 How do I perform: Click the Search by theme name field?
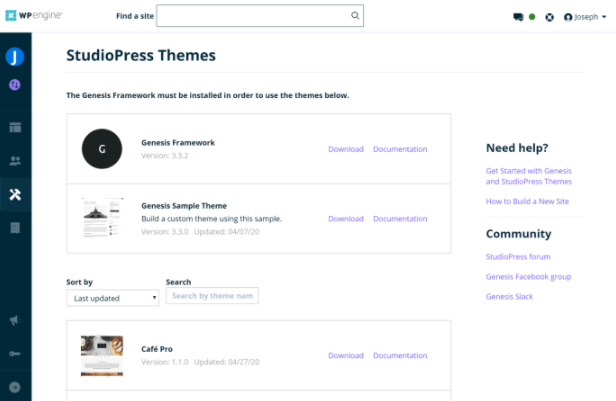[x=212, y=296]
